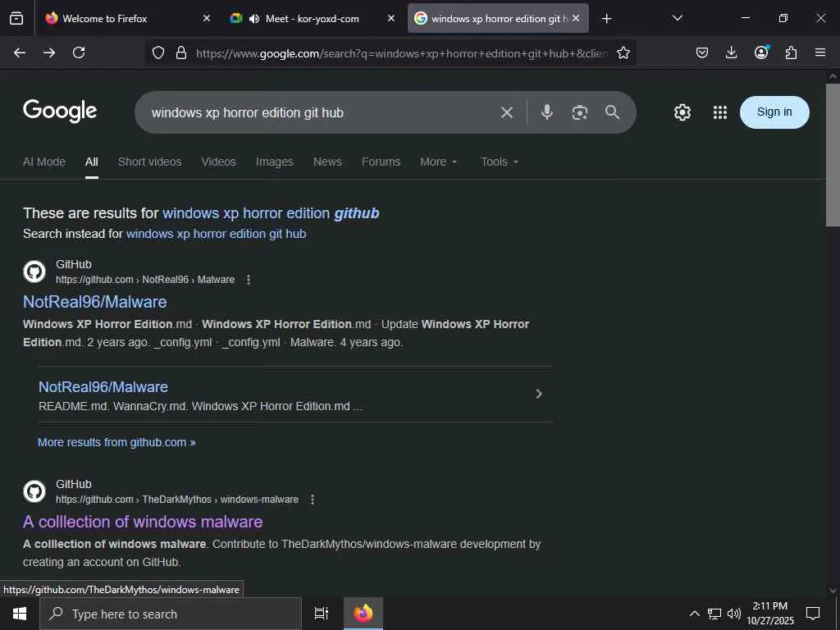Open a new browser tab

tap(606, 19)
